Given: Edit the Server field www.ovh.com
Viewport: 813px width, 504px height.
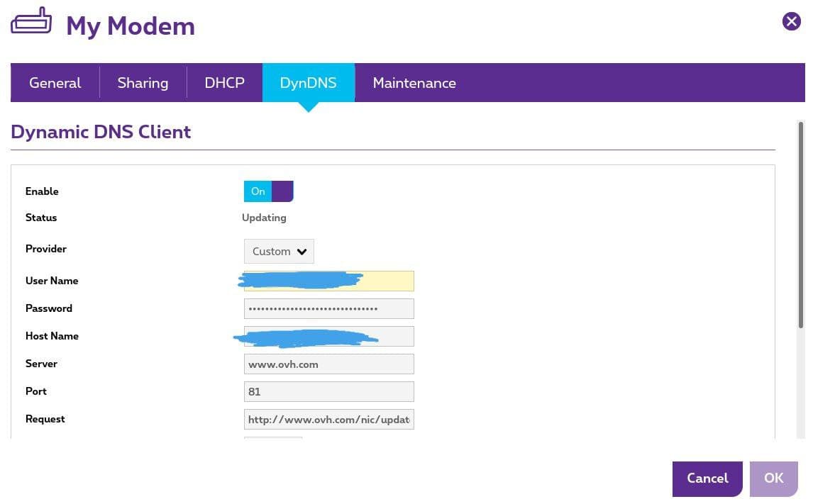Looking at the screenshot, I should pyautogui.click(x=328, y=364).
